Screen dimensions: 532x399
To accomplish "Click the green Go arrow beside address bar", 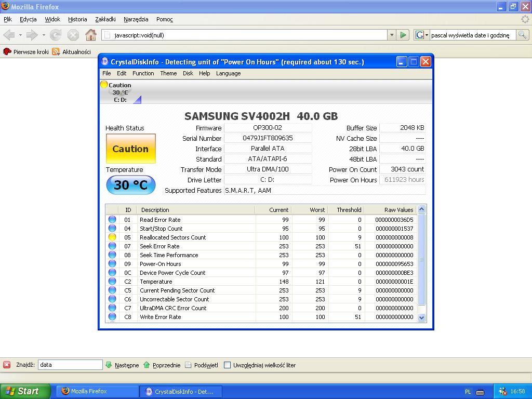I will click(x=403, y=35).
